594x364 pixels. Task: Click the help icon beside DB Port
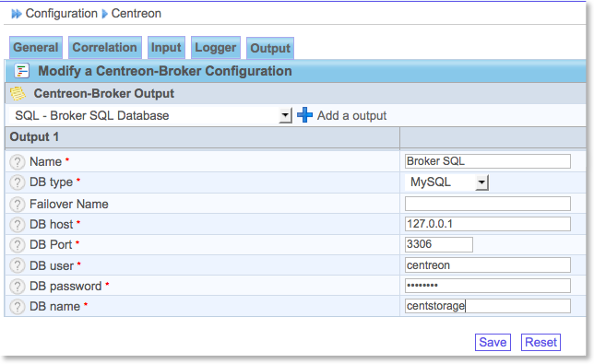click(x=17, y=245)
